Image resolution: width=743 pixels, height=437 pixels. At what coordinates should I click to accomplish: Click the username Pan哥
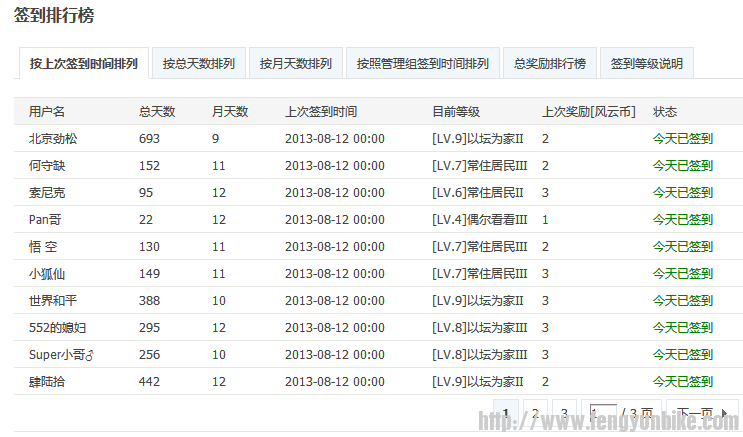[46, 220]
